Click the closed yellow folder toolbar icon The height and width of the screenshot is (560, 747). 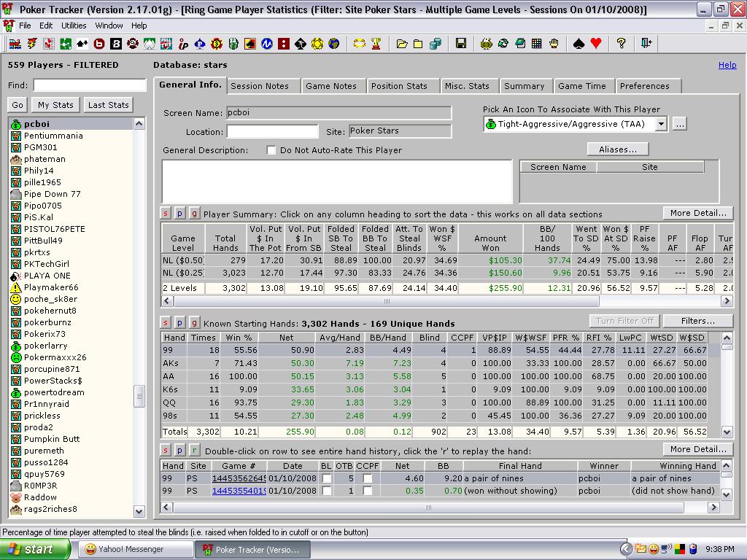coord(418,44)
